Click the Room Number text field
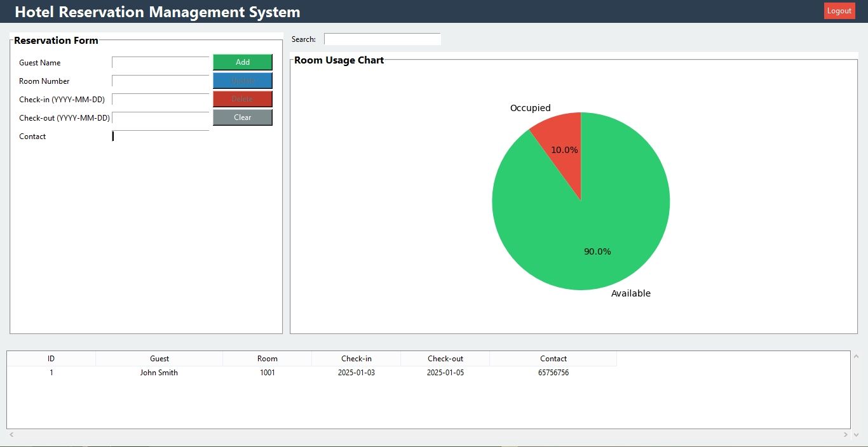The width and height of the screenshot is (868, 447). [160, 81]
